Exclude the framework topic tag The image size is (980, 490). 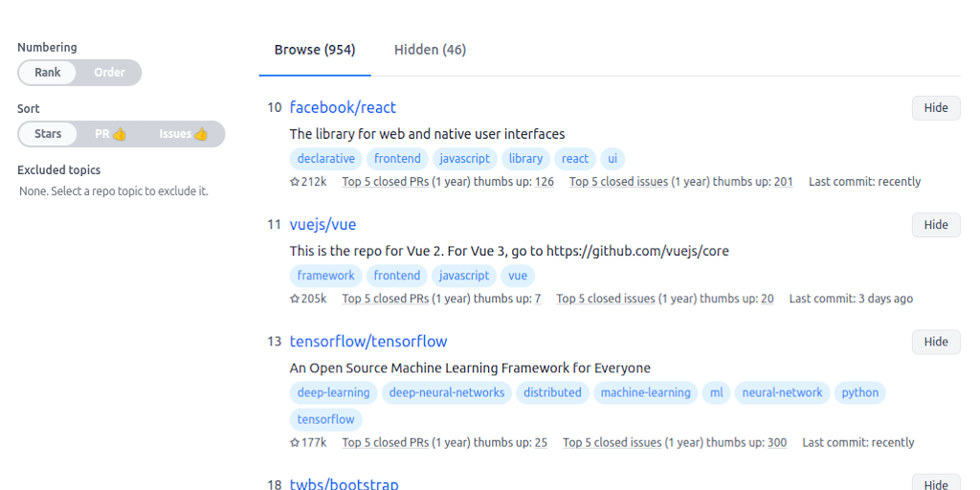325,276
